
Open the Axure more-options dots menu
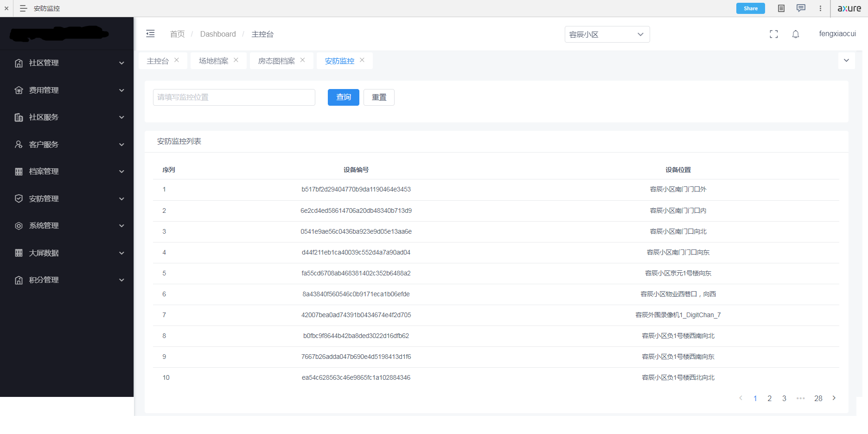tap(820, 8)
